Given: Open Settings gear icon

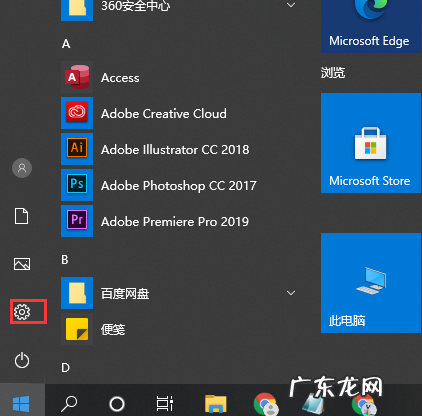Looking at the screenshot, I should click(x=22, y=312).
